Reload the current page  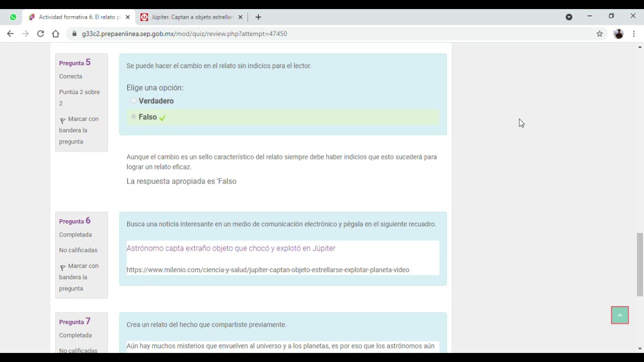point(40,34)
